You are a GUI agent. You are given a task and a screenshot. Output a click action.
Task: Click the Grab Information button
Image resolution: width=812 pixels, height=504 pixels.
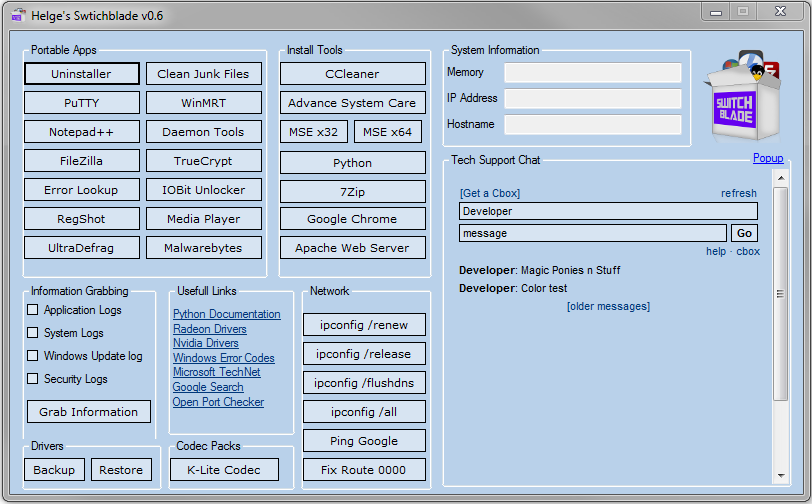[88, 412]
